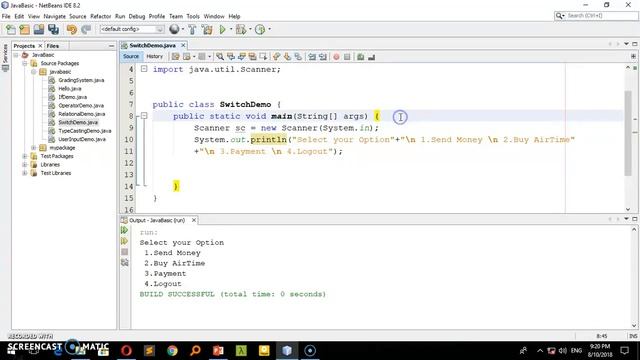This screenshot has height=360, width=640.
Task: Open GradingSystem.java in the project tree
Action: point(81,80)
